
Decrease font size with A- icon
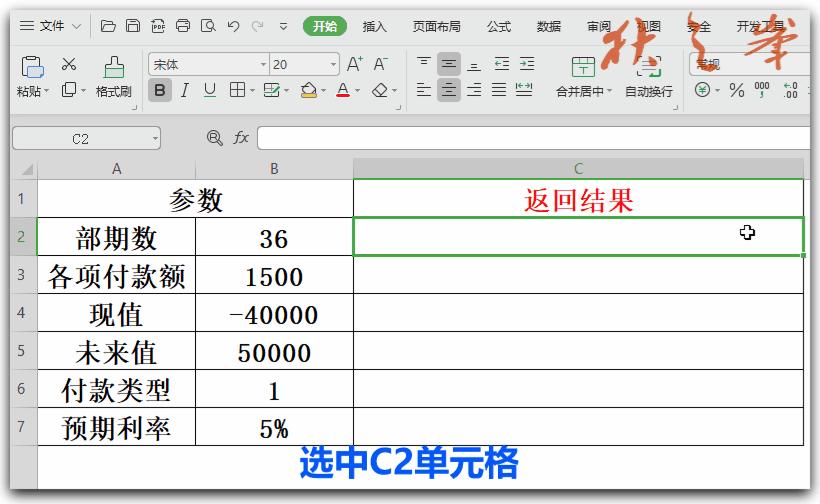(380, 64)
